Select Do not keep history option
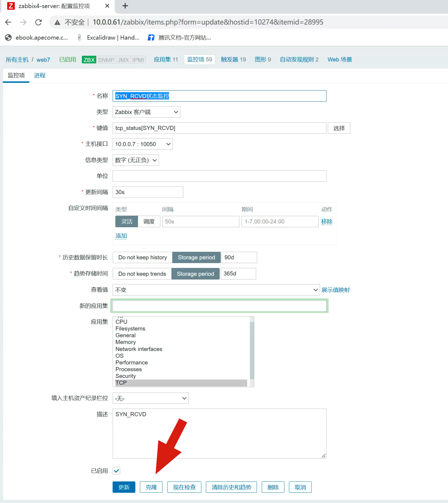Image resolution: width=448 pixels, height=503 pixels. [142, 257]
